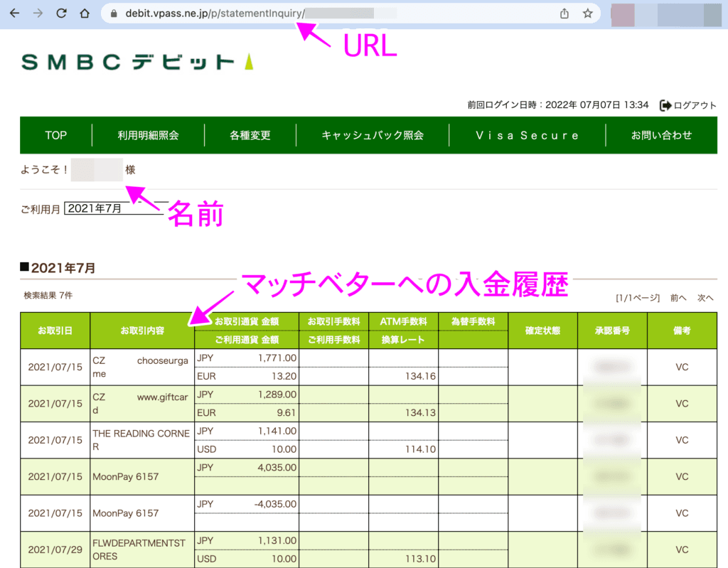This screenshot has width=728, height=568.
Task: Click the 前へ pagination link
Action: coord(678,298)
